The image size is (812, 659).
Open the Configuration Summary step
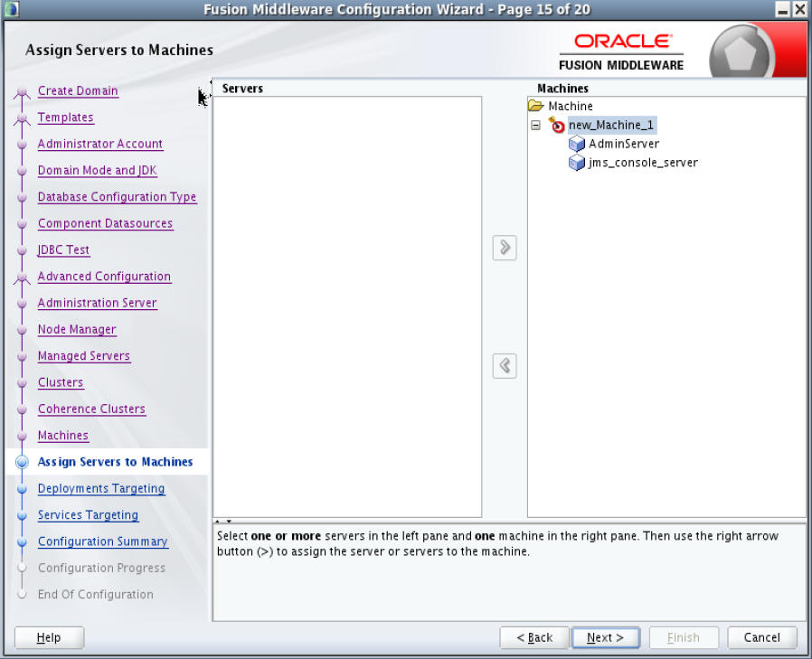point(102,541)
